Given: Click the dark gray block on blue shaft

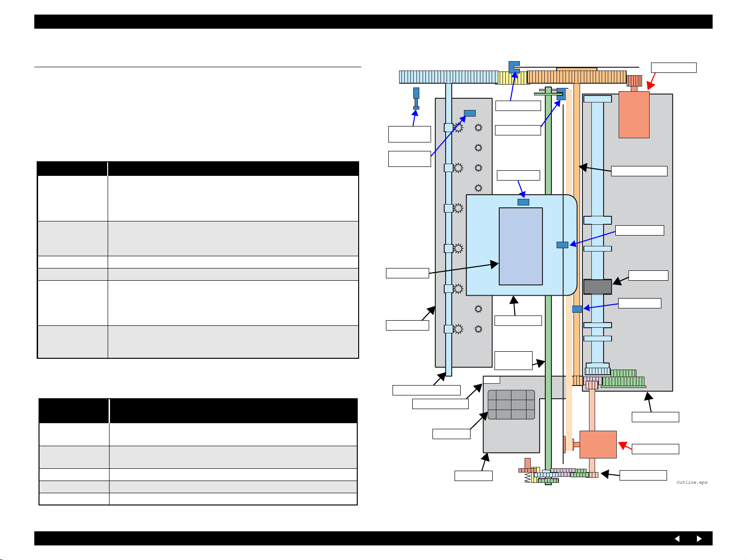Looking at the screenshot, I should pyautogui.click(x=597, y=287).
